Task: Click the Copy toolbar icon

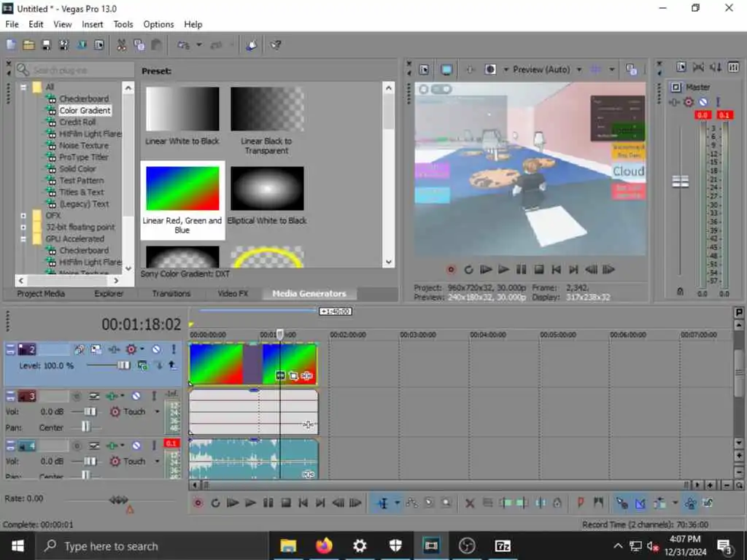Action: pos(139,45)
